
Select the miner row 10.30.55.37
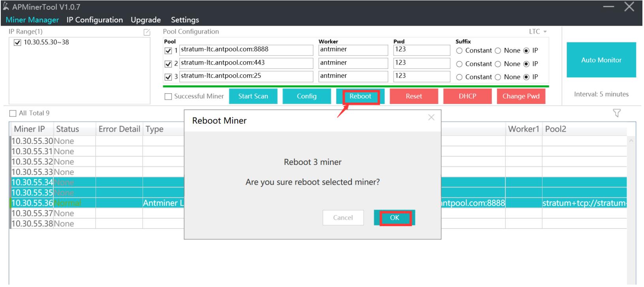tap(32, 213)
